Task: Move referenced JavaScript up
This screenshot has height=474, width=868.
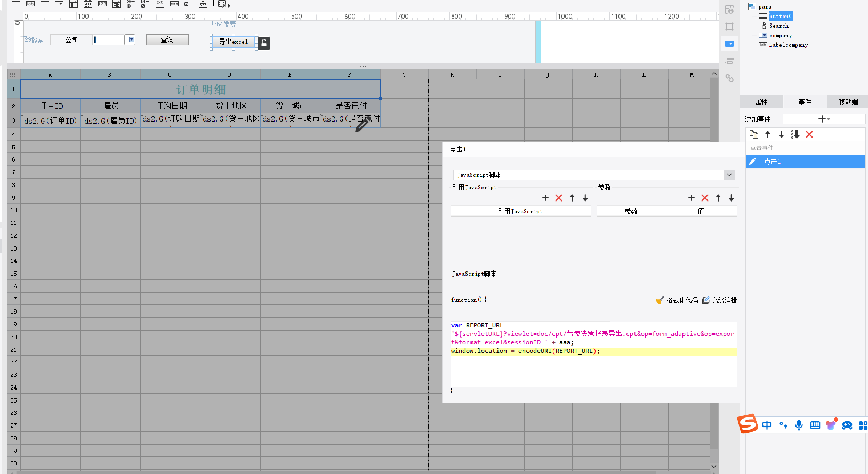Action: point(572,198)
